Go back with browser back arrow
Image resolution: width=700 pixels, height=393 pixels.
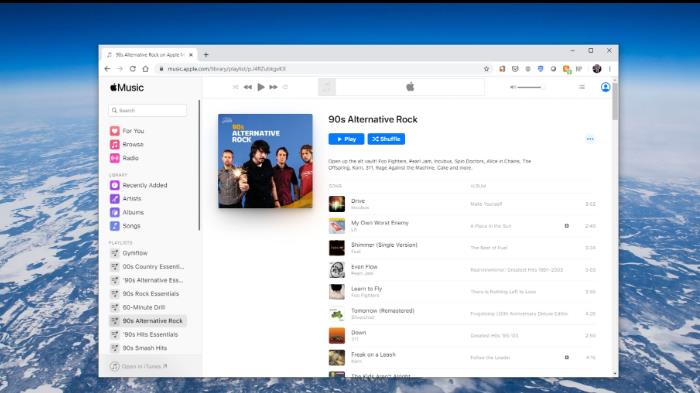107,69
